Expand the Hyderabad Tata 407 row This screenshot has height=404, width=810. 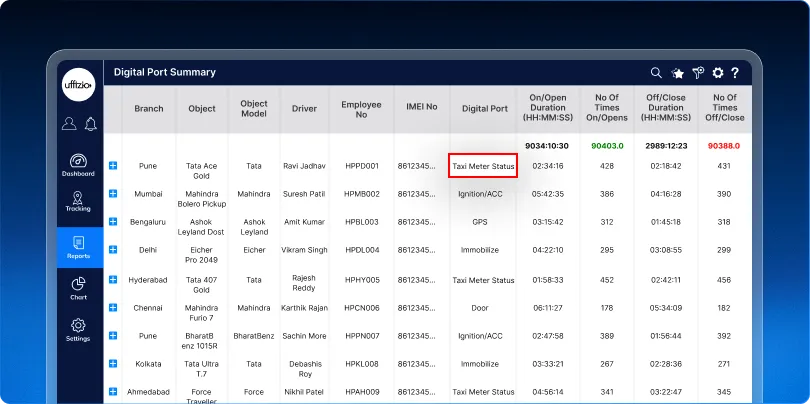[x=113, y=279]
